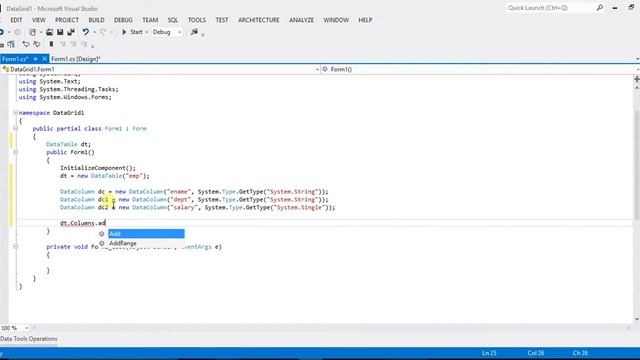
Task: Click the Ln 25 status bar indicator
Action: tap(489, 353)
